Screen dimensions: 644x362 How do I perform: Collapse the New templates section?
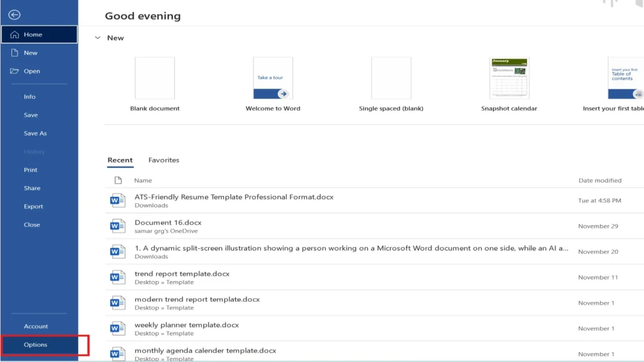(98, 38)
